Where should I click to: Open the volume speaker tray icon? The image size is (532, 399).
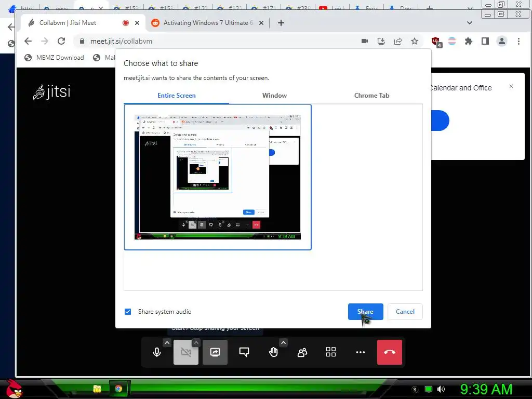click(441, 389)
